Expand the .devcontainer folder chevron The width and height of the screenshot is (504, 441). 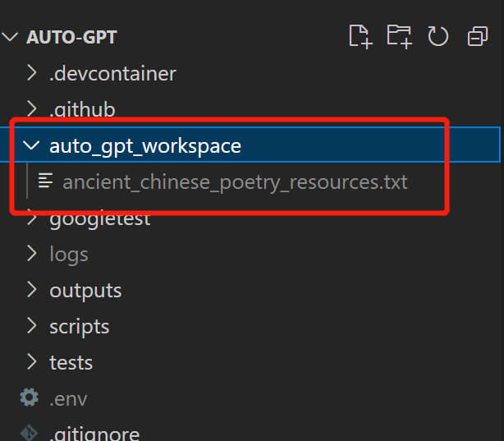tap(31, 73)
